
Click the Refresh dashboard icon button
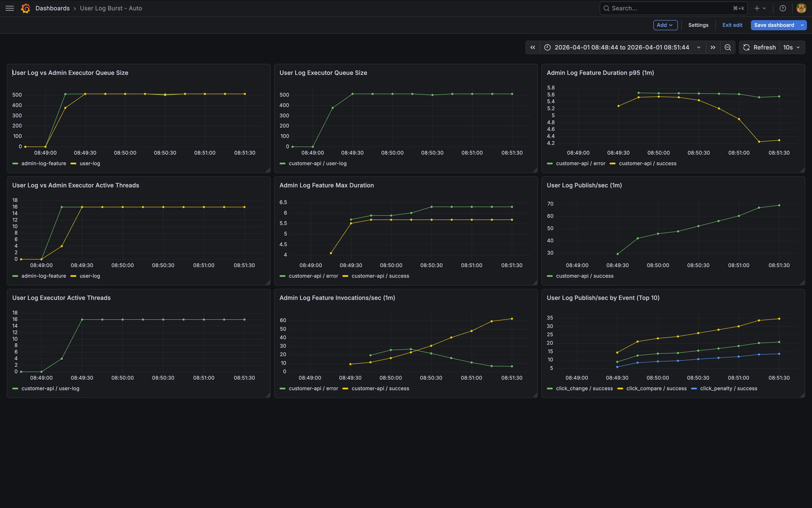tap(759, 47)
